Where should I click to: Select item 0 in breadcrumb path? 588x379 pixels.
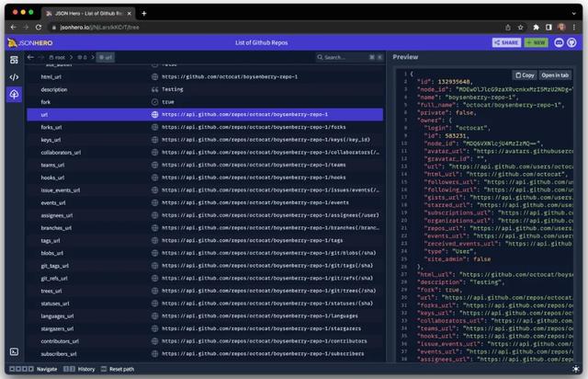point(84,57)
